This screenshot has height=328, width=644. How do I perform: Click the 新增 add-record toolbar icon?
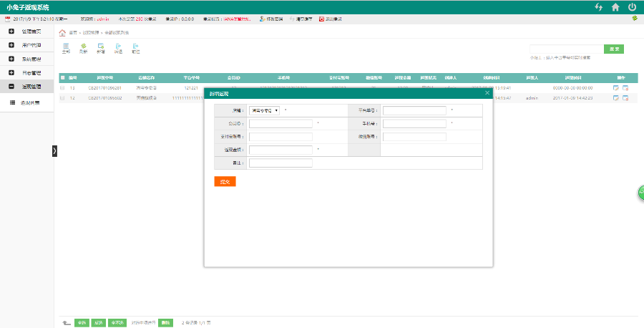[x=101, y=48]
